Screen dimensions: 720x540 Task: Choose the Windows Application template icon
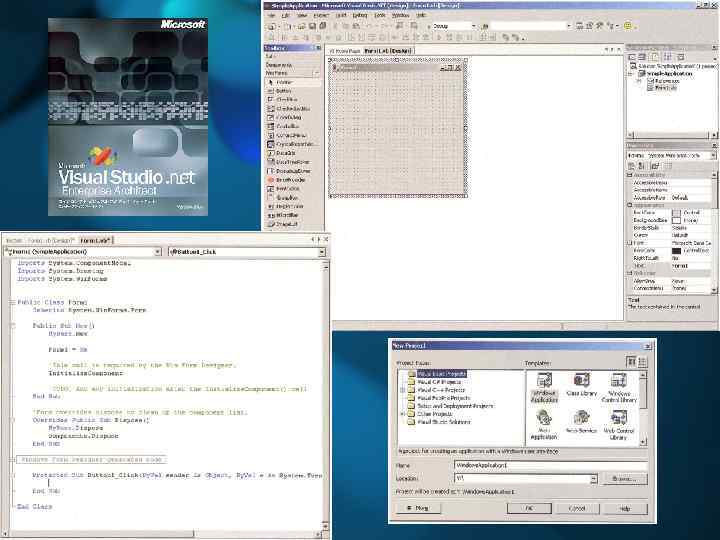click(544, 388)
